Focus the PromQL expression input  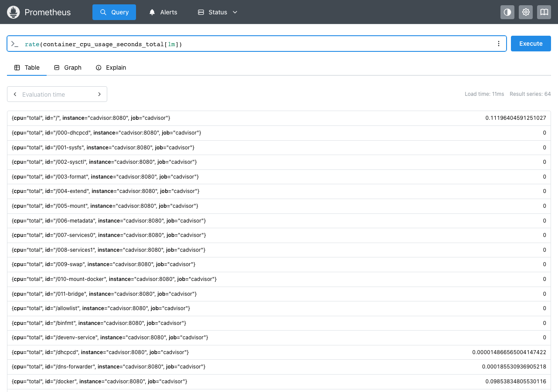(257, 44)
